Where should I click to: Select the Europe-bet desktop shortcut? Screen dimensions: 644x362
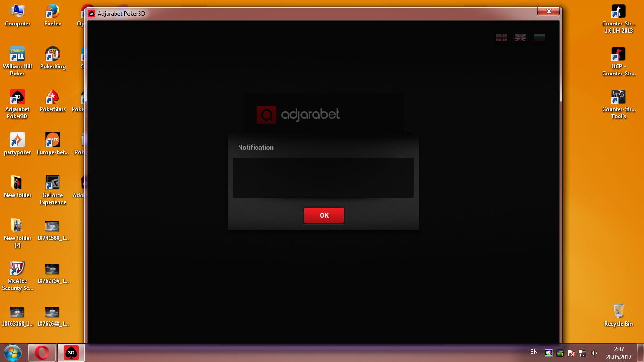[53, 144]
